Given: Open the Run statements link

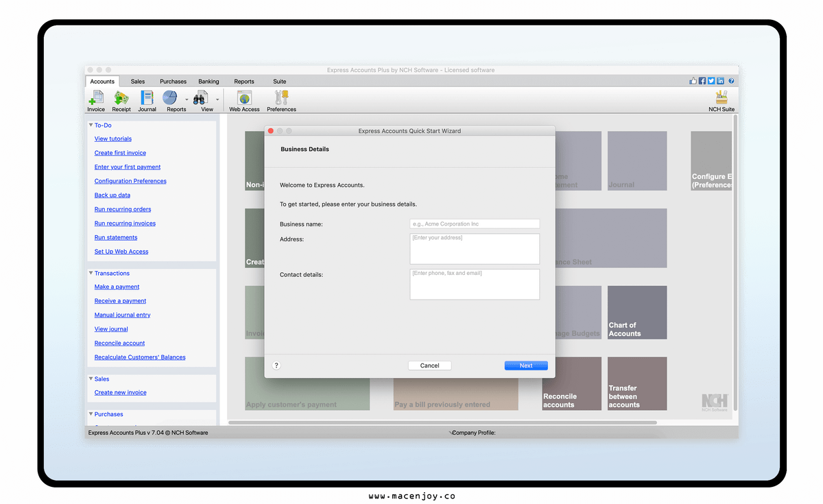Looking at the screenshot, I should [x=116, y=237].
